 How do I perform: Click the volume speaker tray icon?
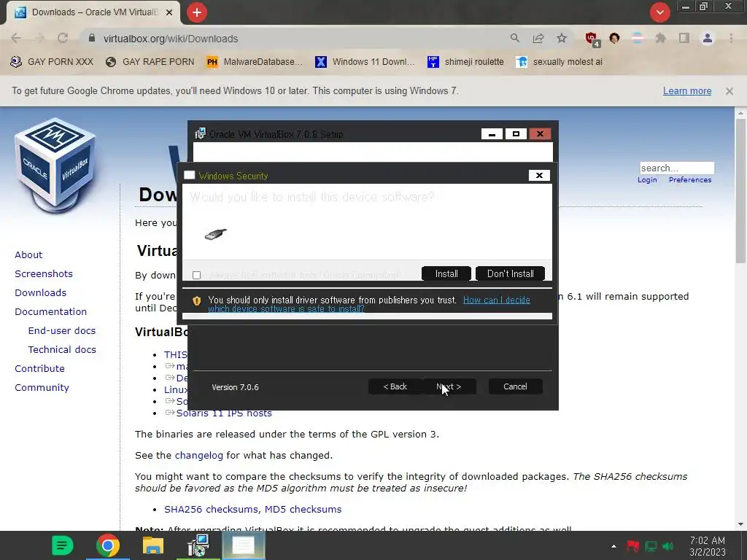pyautogui.click(x=668, y=546)
